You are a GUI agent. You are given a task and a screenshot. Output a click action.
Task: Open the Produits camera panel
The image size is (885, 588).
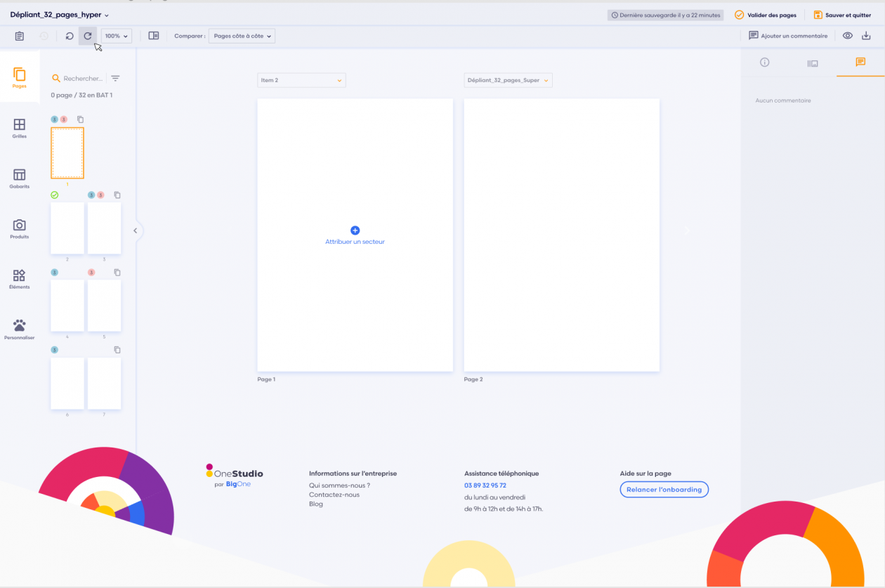(20, 228)
